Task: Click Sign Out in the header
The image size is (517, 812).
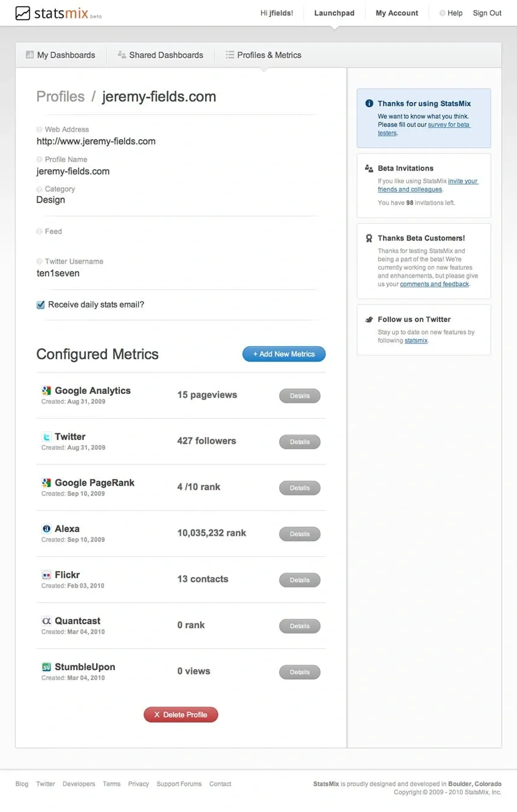Action: (x=487, y=13)
